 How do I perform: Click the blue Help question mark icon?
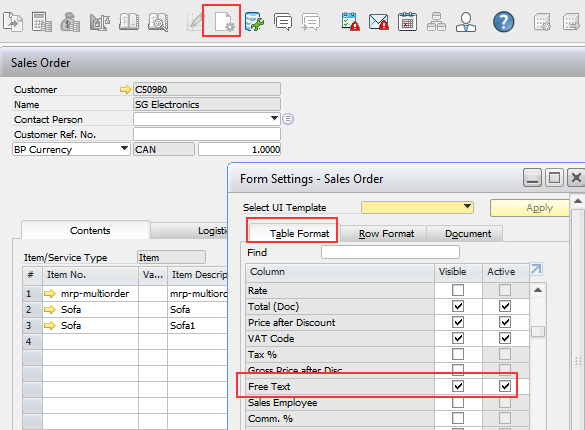tap(503, 22)
